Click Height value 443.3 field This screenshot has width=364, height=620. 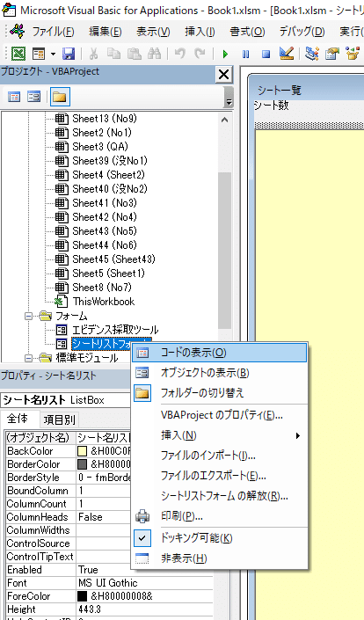point(145,609)
